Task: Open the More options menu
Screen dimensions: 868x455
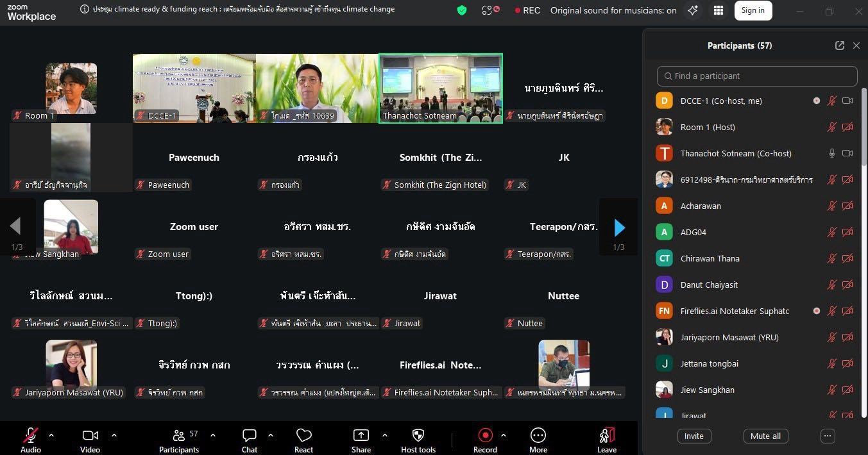Action: point(538,440)
